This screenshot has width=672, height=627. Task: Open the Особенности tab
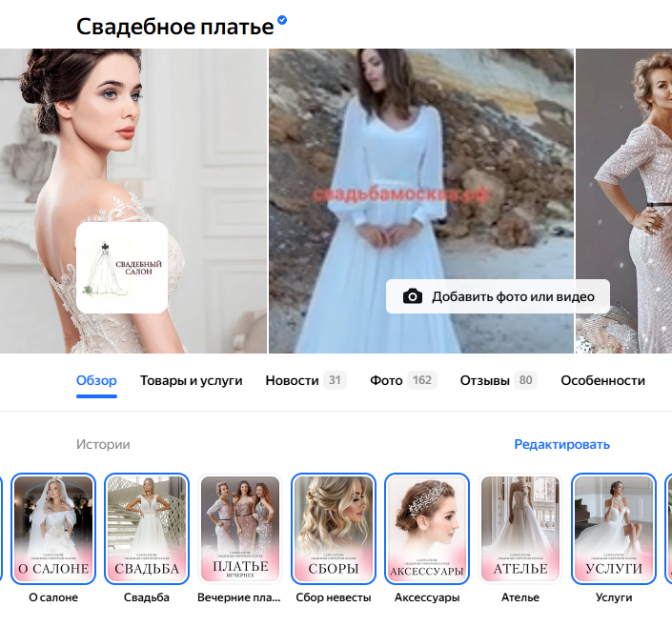(602, 380)
